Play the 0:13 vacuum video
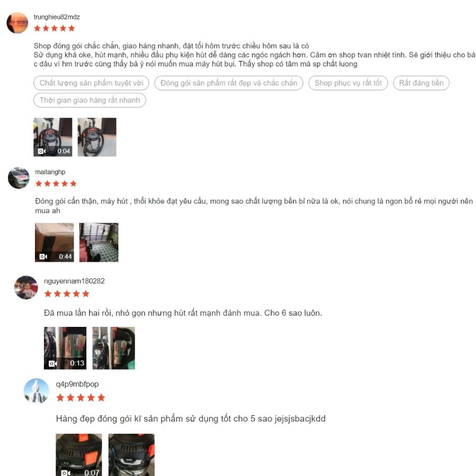Viewport: 476px width, 476px height. point(65,348)
